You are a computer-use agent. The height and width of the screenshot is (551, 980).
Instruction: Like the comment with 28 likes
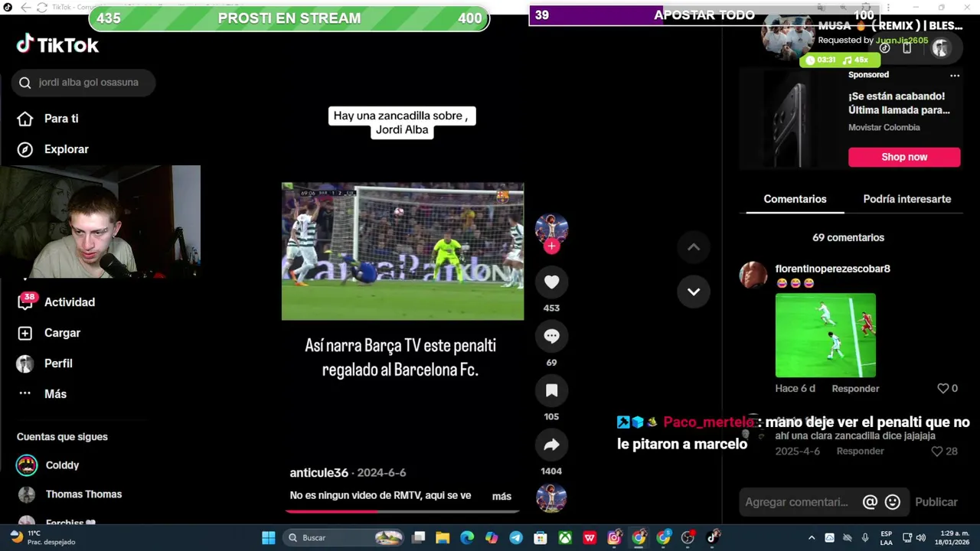[937, 452]
